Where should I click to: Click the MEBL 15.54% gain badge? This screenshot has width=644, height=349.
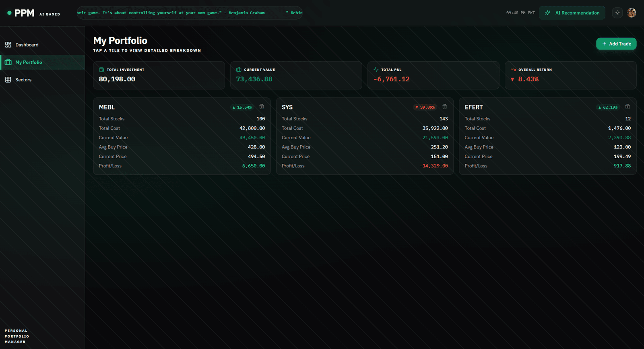(242, 107)
